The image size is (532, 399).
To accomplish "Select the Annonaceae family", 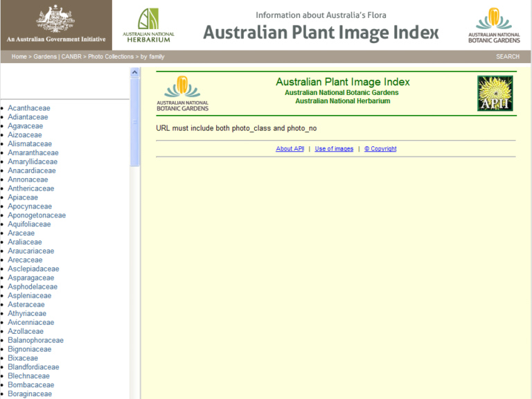I will 28,179.
